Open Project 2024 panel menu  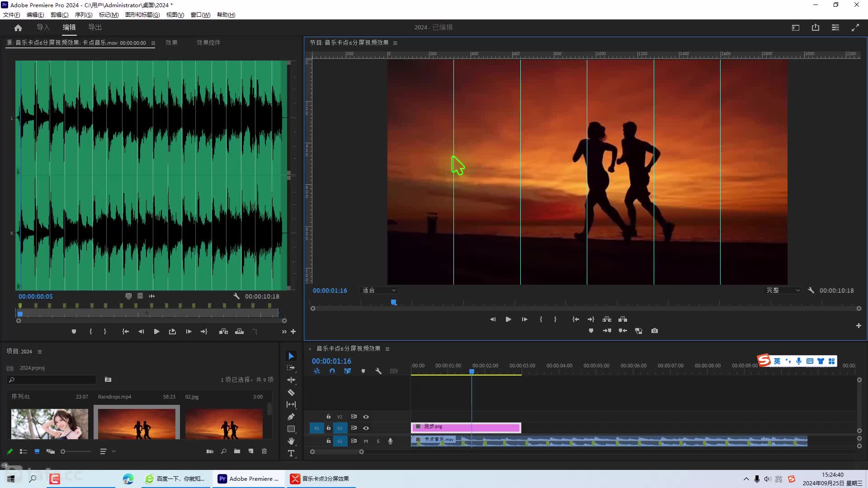pos(40,352)
